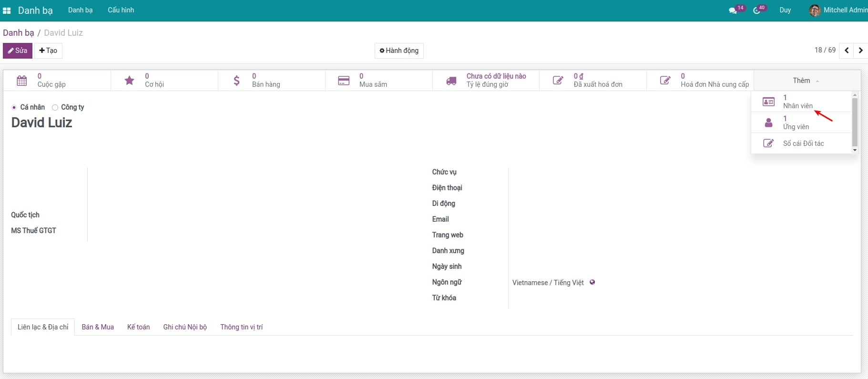Open the Mitchell Admin user menu
The height and width of the screenshot is (379, 868).
839,10
